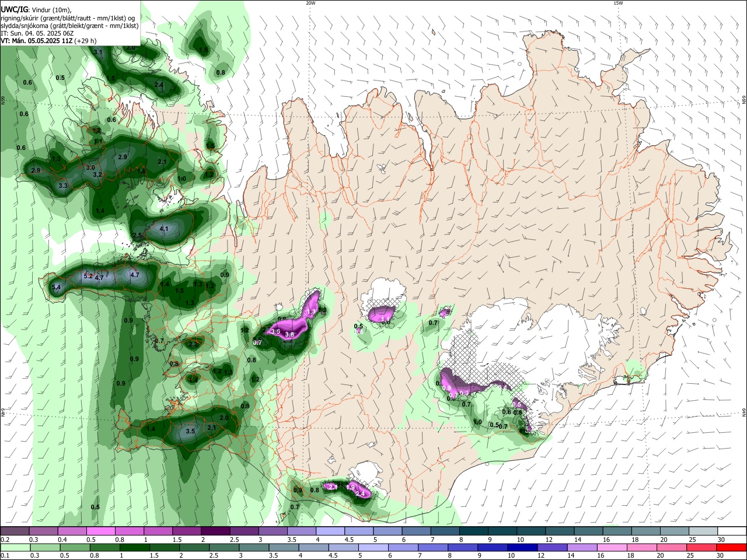Click the 15W longitude label
Screen dimensions: 747x560
click(x=618, y=3)
